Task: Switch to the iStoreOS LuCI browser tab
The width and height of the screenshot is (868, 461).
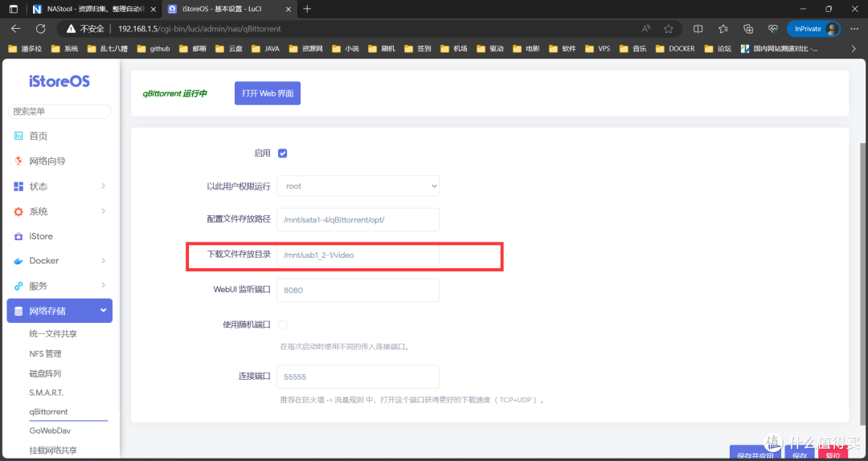Action: [x=230, y=9]
